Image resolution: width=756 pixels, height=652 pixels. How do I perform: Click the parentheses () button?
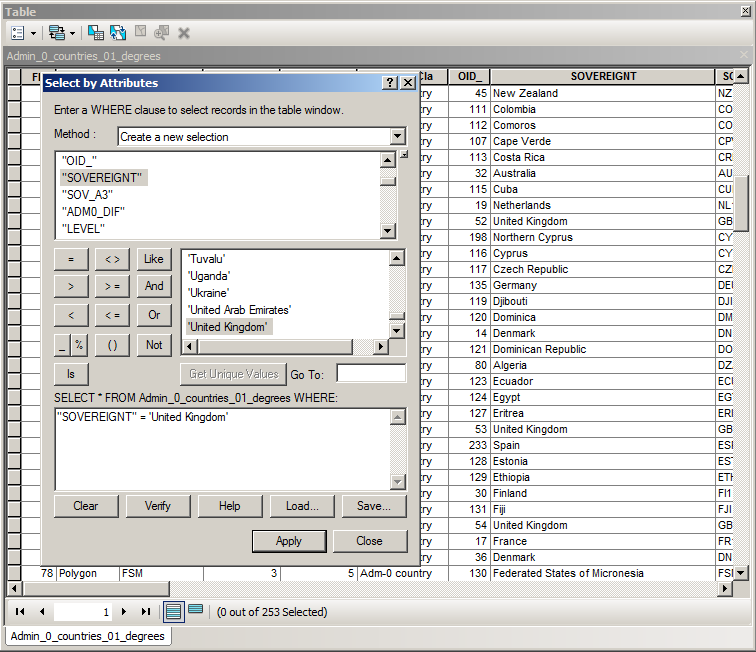click(112, 345)
